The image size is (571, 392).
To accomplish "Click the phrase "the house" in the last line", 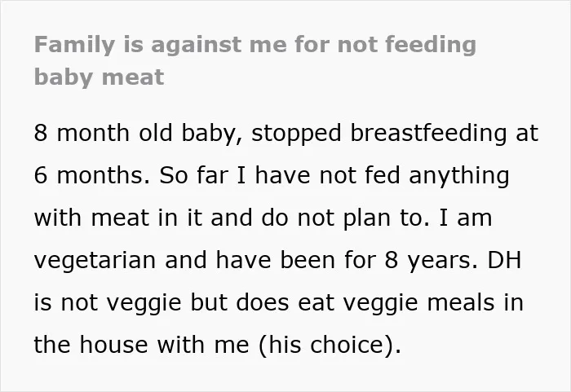I will click(x=91, y=344).
